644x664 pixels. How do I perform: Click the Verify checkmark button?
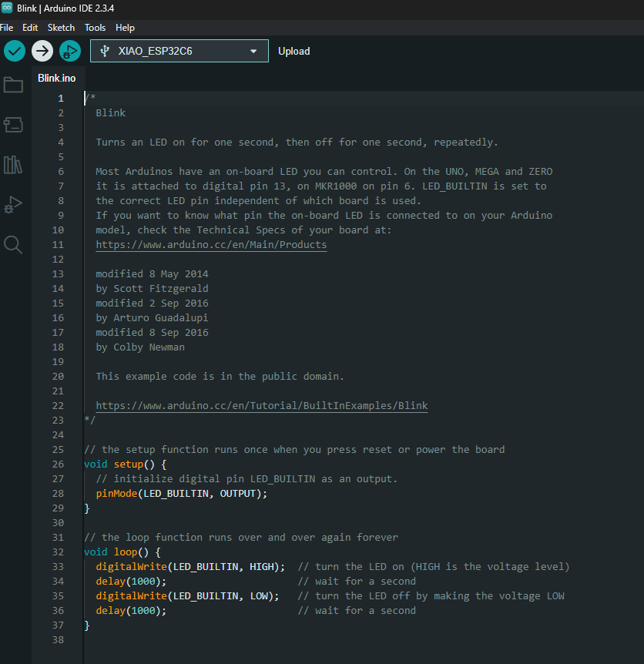click(15, 52)
